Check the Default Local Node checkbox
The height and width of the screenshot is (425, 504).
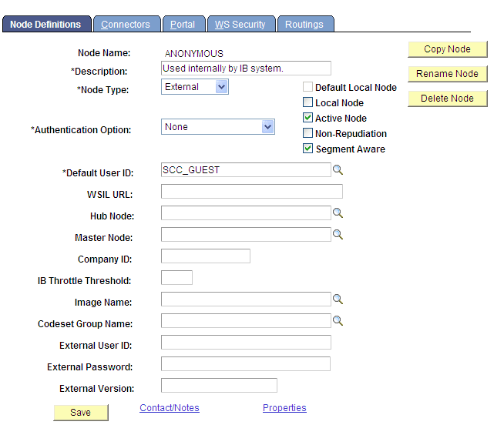(307, 87)
